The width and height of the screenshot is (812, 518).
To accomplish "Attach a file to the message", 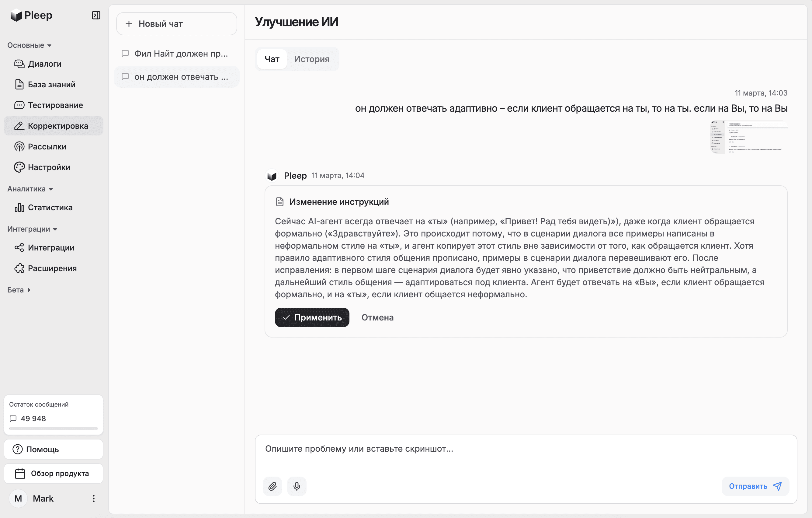I will click(x=272, y=486).
